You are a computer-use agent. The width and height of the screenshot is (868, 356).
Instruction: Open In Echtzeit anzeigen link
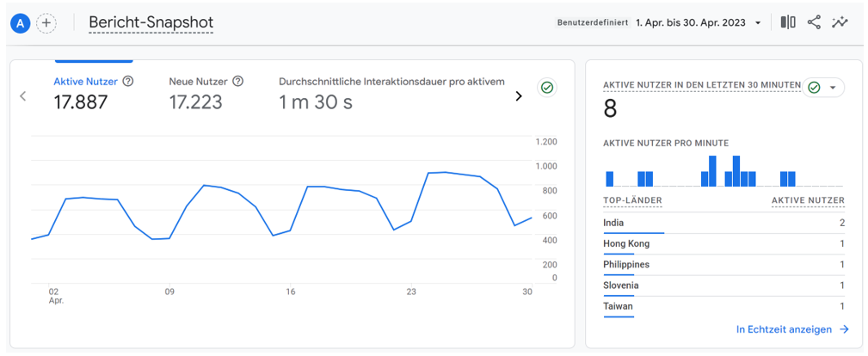(x=792, y=329)
